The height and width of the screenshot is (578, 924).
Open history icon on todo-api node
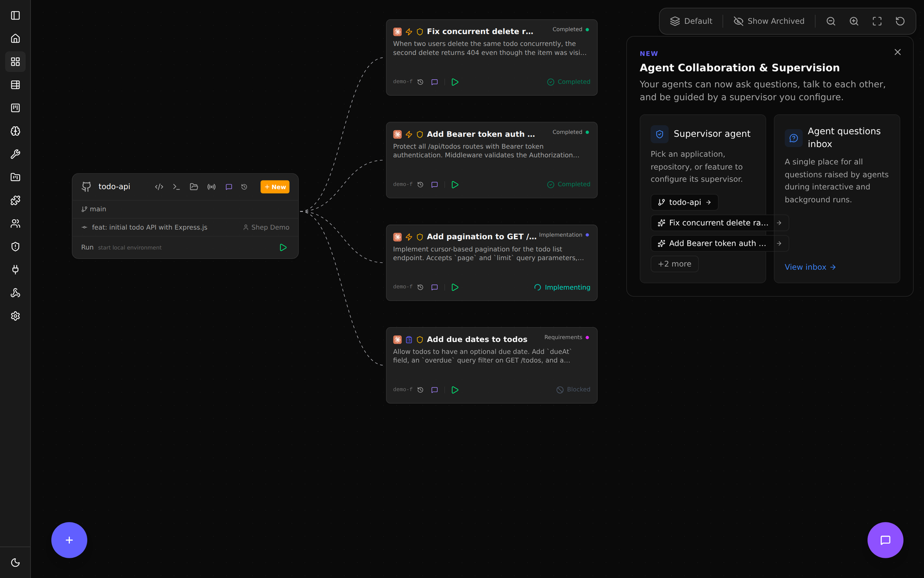[244, 187]
